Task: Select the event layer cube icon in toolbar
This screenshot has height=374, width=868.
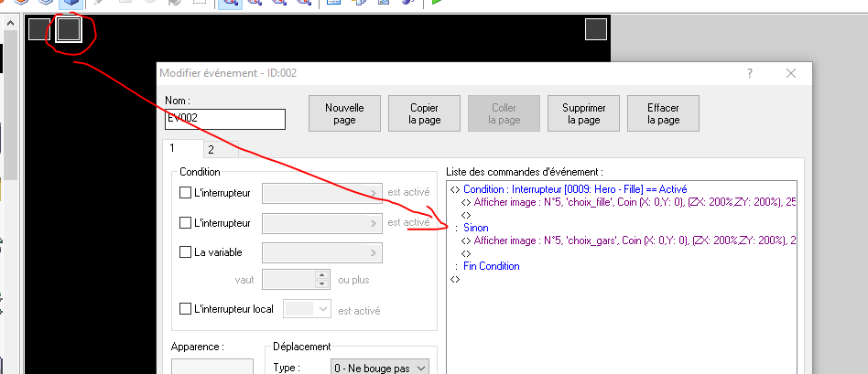Action: coord(71,4)
